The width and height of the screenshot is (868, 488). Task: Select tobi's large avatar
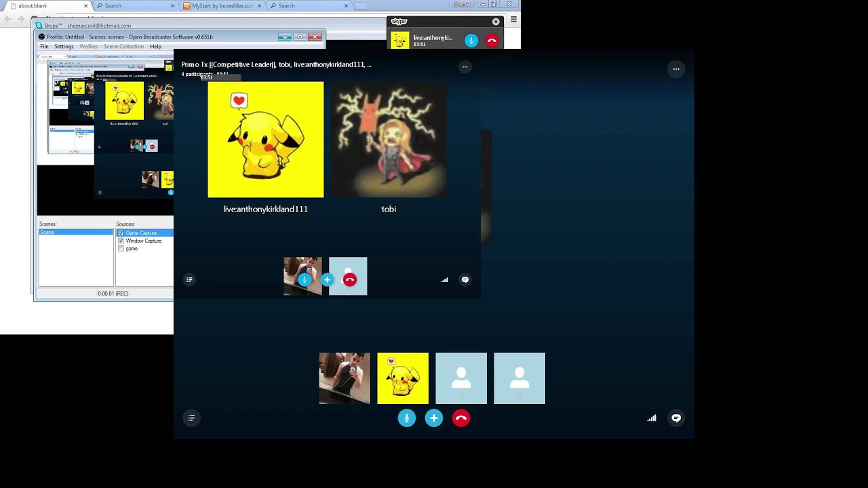389,140
